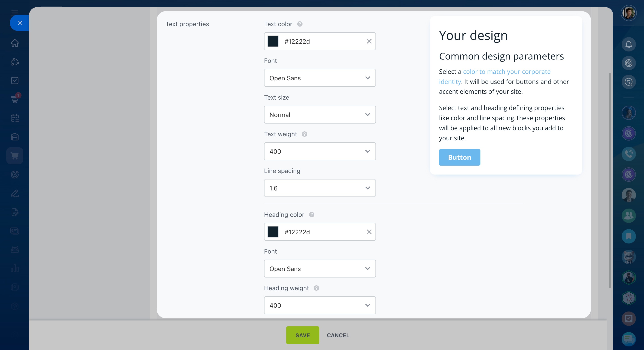This screenshot has height=350, width=644.
Task: Expand the Heading weight dropdown
Action: 320,305
